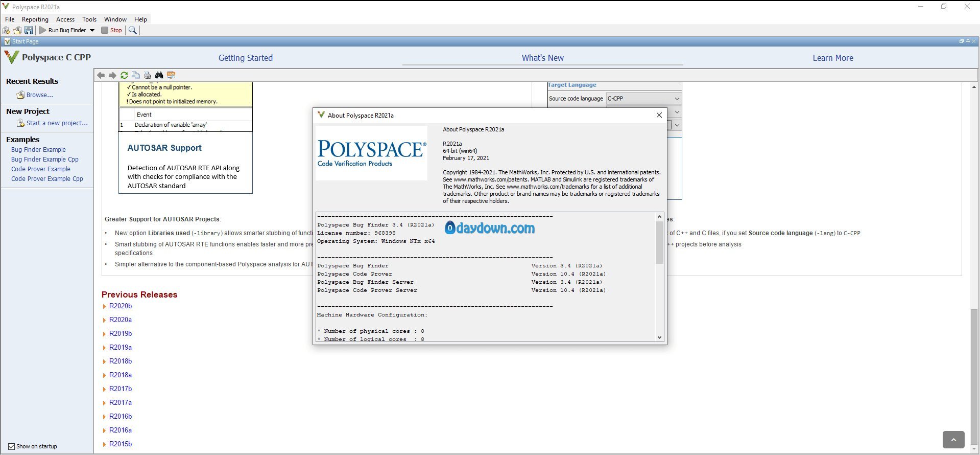
Task: Click the Previous Releases heading
Action: pos(139,294)
